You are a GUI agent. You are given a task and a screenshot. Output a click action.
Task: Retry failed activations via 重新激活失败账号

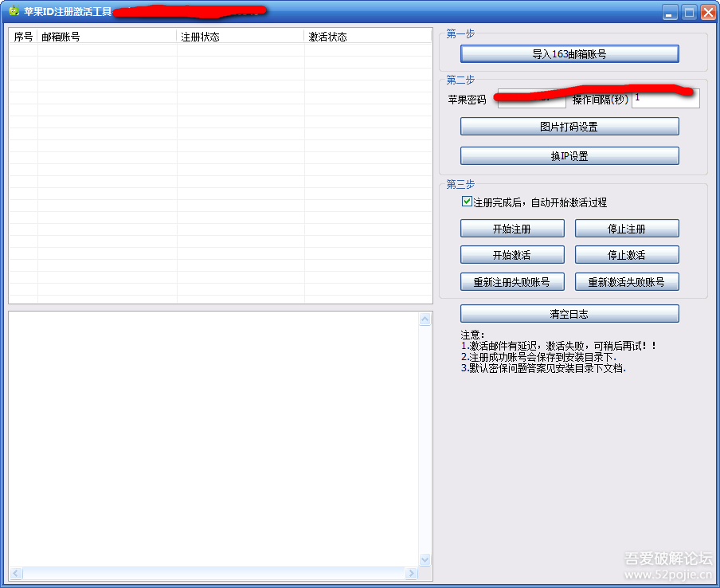[x=627, y=281]
